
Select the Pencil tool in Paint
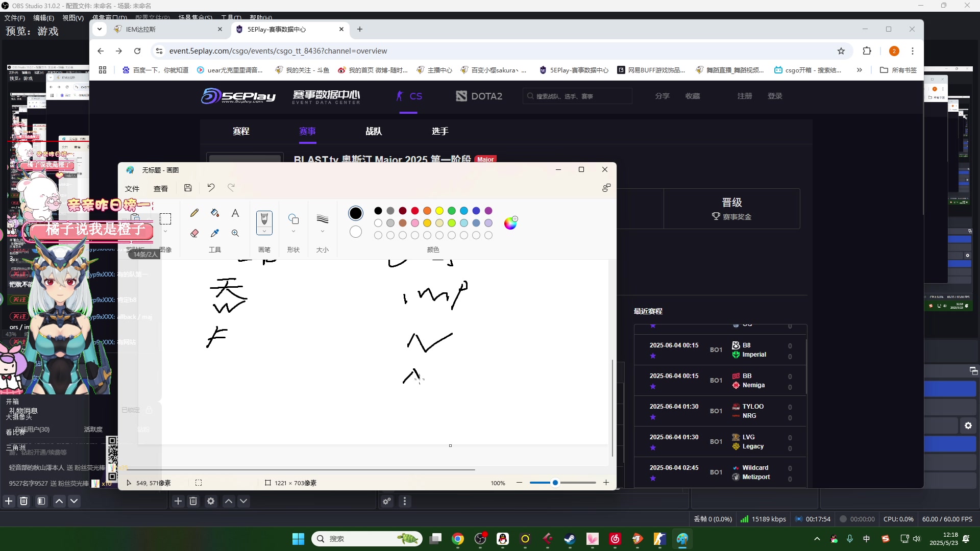tap(194, 213)
